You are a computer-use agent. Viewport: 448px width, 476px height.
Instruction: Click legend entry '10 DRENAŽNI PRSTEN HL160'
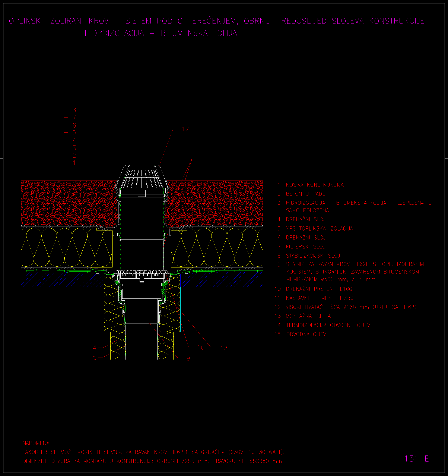(314, 289)
